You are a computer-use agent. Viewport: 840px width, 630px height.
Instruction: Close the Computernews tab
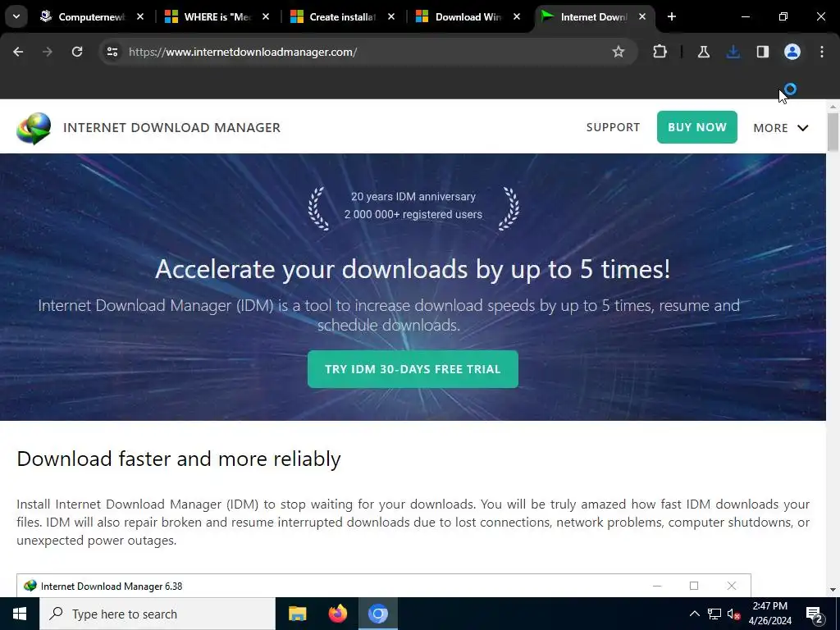139,16
